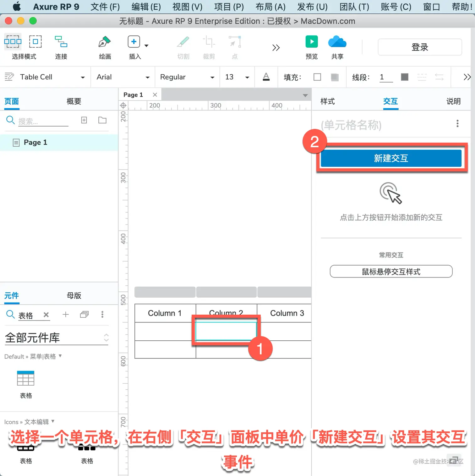Click the 共享 cloud share icon
The image size is (475, 476).
(x=337, y=42)
